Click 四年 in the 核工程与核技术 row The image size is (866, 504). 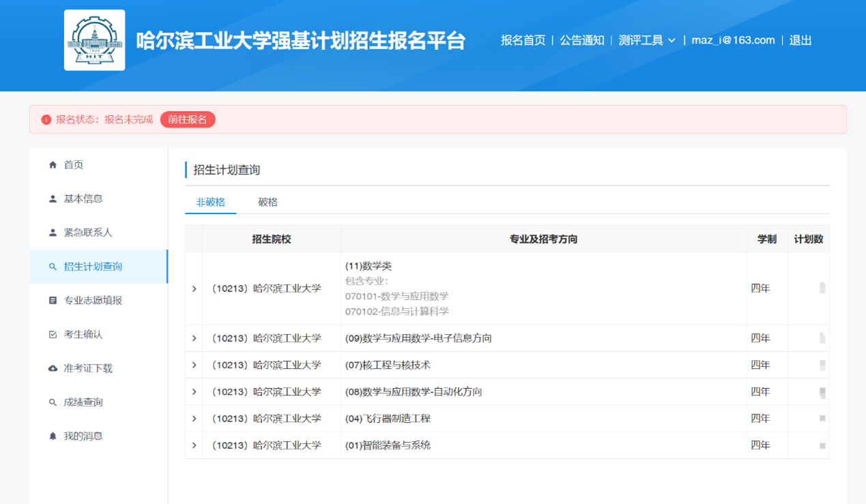(x=760, y=365)
